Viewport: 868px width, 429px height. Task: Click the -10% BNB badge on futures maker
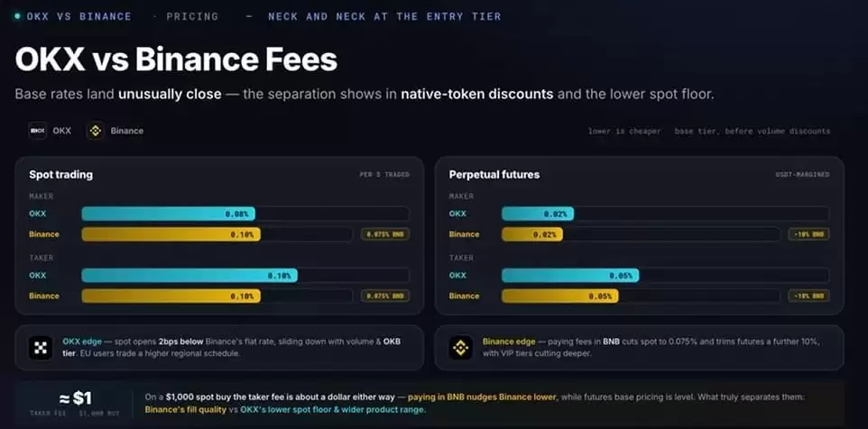pyautogui.click(x=808, y=234)
